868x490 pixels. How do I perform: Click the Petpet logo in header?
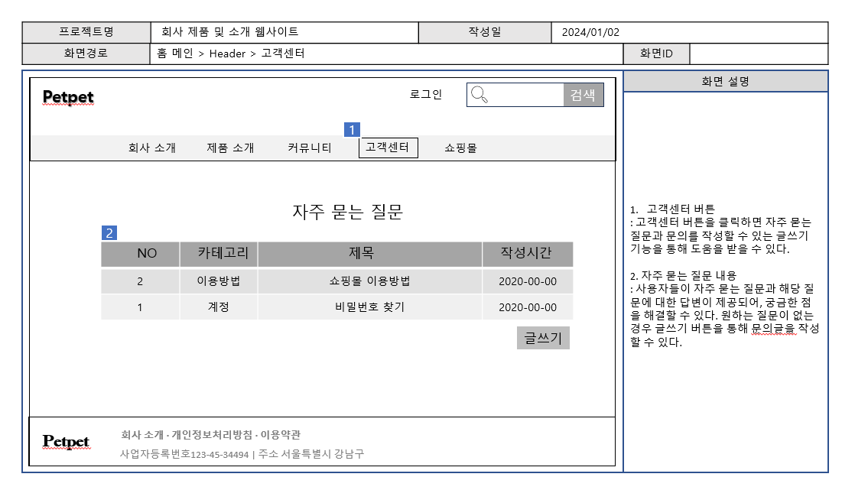[68, 97]
